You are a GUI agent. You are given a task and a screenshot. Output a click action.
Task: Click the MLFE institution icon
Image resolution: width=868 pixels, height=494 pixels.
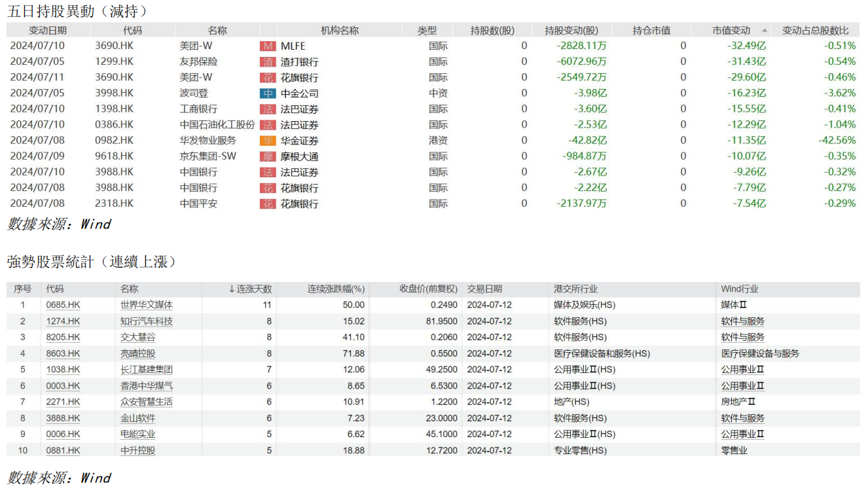click(268, 46)
